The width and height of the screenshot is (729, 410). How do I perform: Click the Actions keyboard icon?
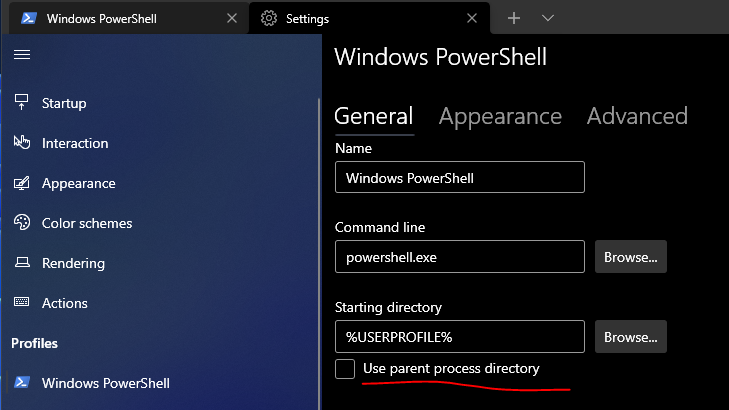click(21, 302)
